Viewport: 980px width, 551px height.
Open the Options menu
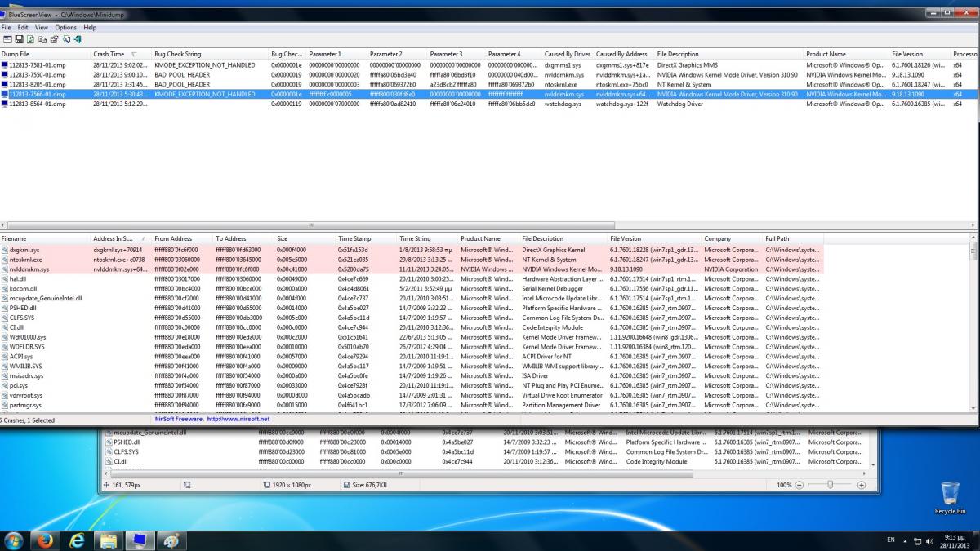coord(65,28)
